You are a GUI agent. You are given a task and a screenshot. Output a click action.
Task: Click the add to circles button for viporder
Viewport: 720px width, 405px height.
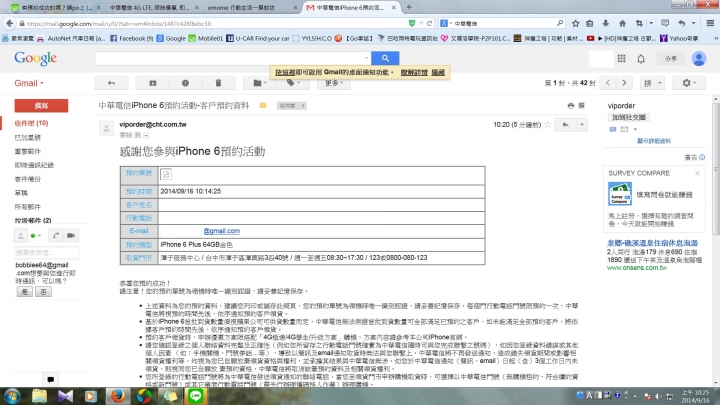pyautogui.click(x=628, y=118)
